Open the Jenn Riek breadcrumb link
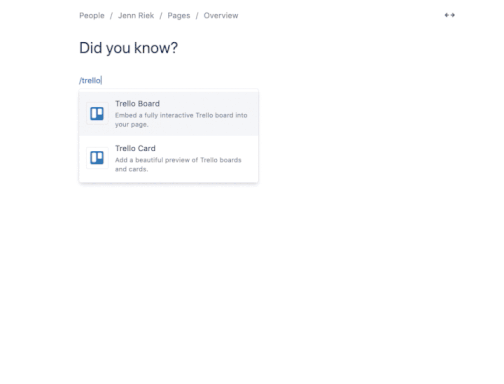Image resolution: width=504 pixels, height=384 pixels. 136,16
